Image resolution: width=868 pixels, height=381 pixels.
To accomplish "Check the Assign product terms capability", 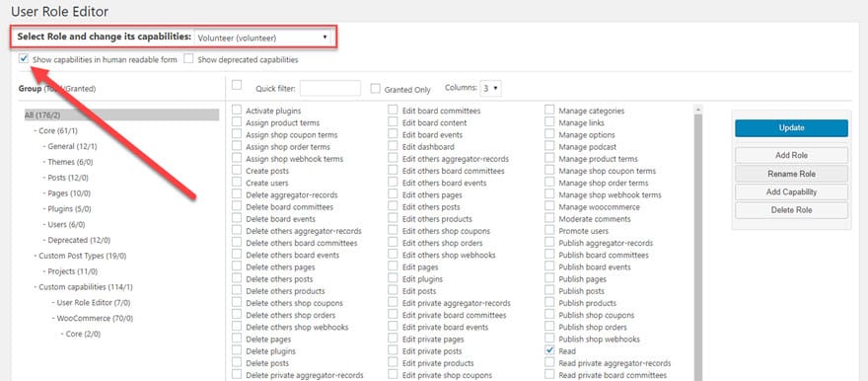I will click(x=237, y=122).
